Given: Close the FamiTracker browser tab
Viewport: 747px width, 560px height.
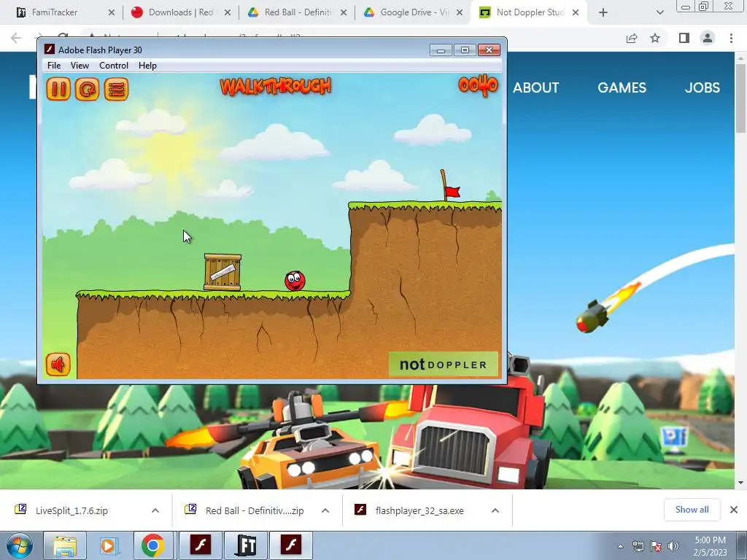Looking at the screenshot, I should (112, 12).
